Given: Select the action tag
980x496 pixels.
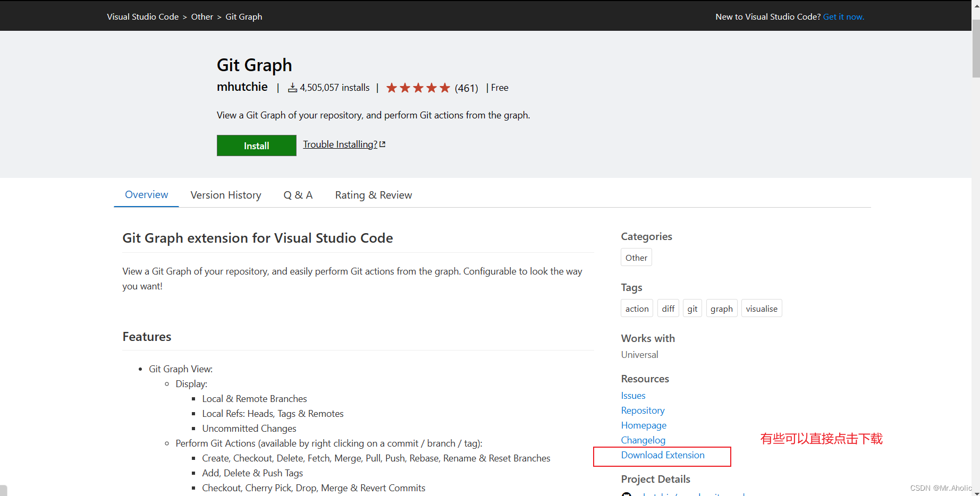Looking at the screenshot, I should (x=637, y=309).
